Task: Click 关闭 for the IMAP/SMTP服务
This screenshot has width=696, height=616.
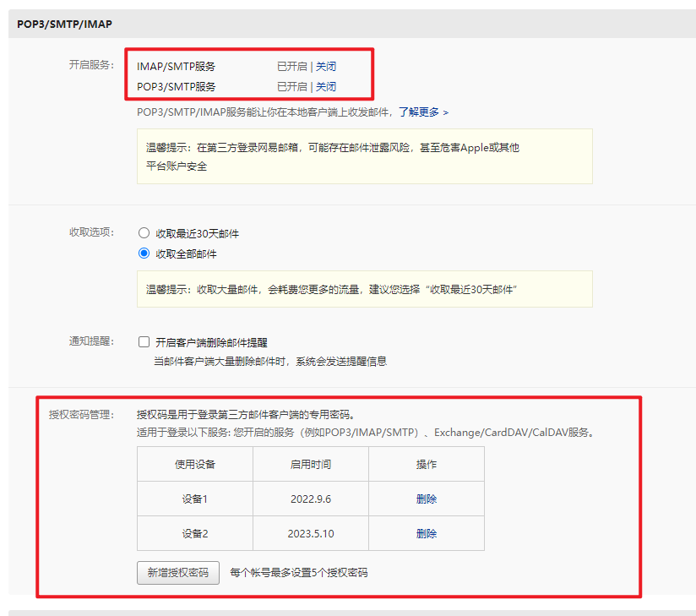Action: (x=326, y=66)
